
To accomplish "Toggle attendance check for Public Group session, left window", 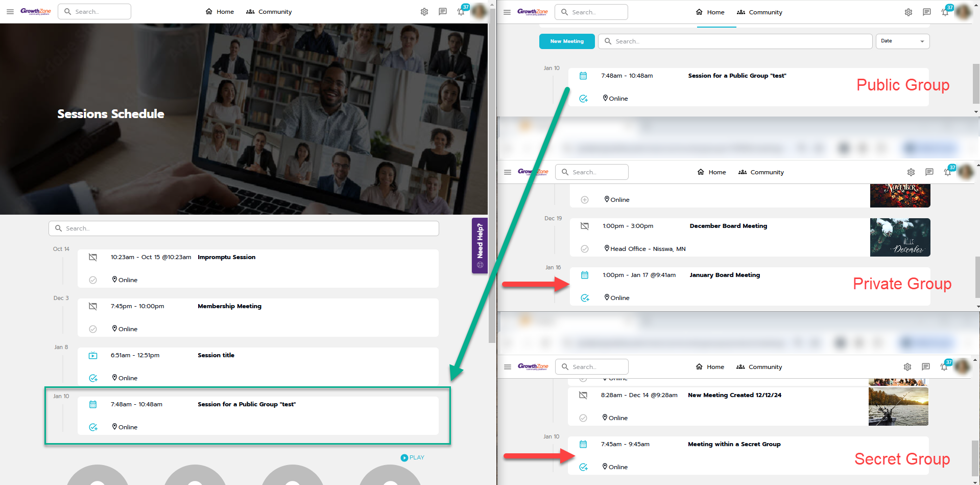I will 93,427.
